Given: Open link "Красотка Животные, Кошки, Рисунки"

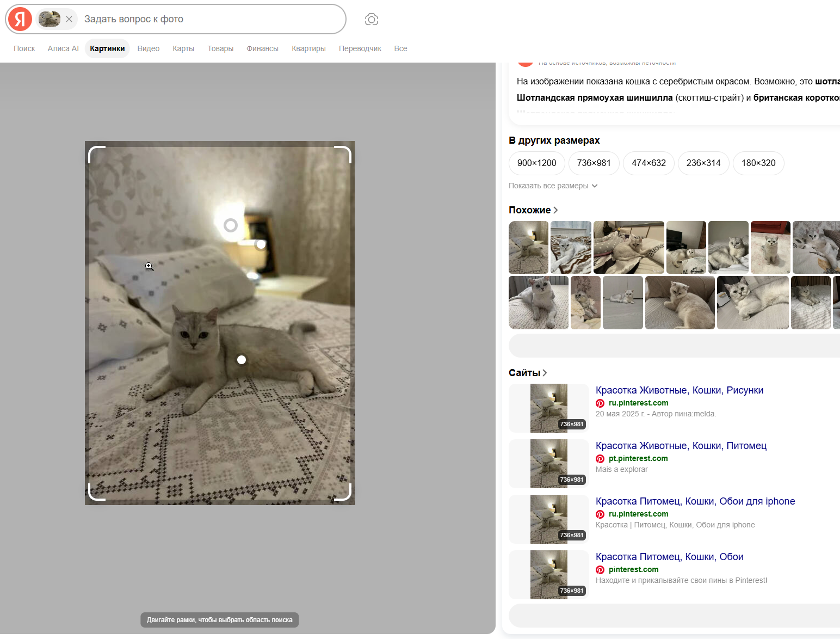Looking at the screenshot, I should (680, 390).
